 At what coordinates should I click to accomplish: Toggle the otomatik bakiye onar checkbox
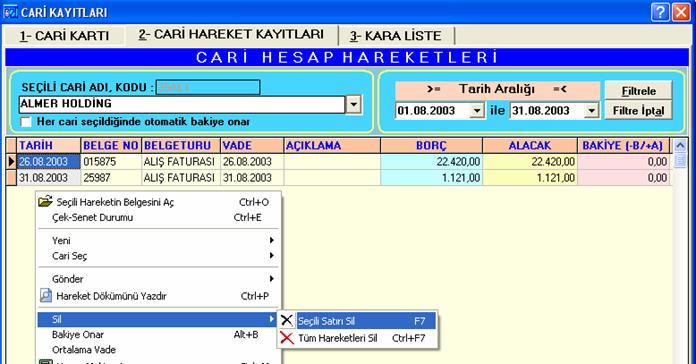(26, 122)
